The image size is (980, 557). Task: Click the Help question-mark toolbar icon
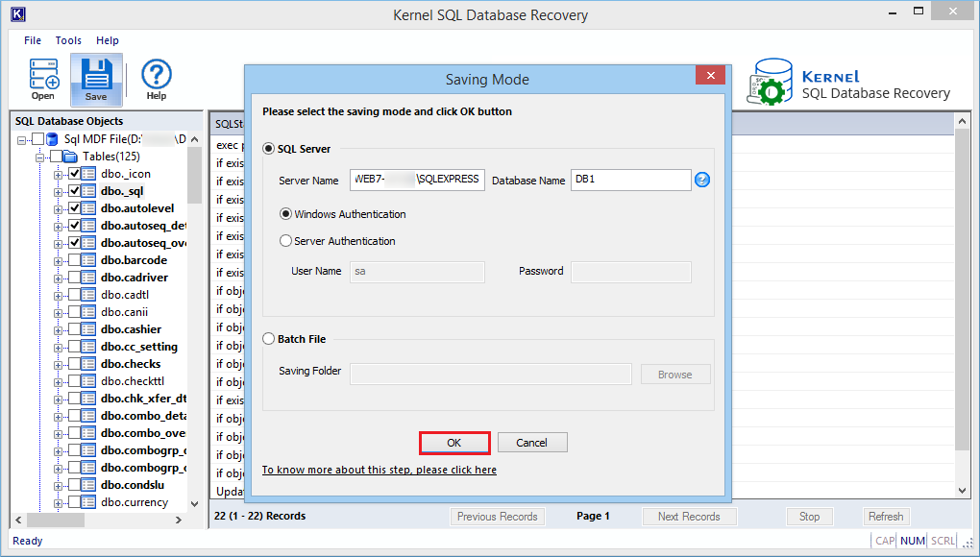click(157, 74)
